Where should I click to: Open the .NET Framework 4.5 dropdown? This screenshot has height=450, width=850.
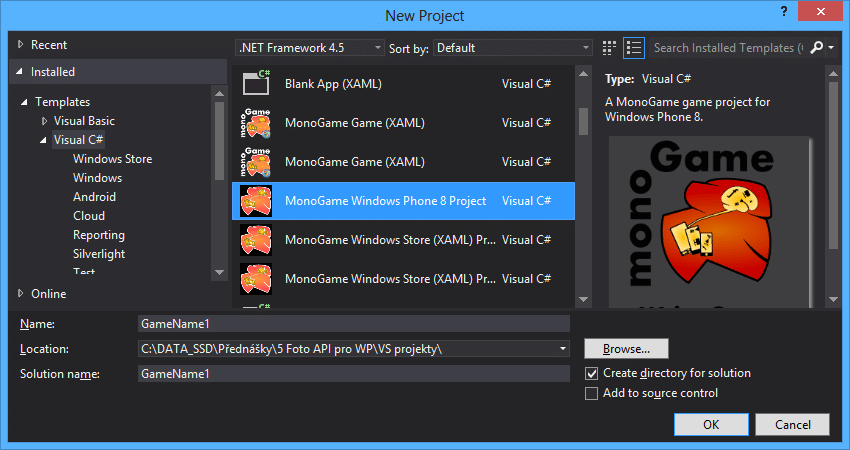(310, 48)
